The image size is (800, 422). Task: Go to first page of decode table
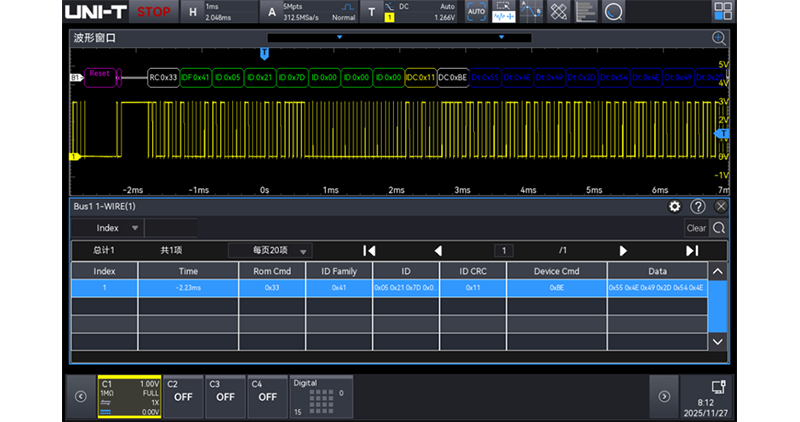pyautogui.click(x=369, y=251)
